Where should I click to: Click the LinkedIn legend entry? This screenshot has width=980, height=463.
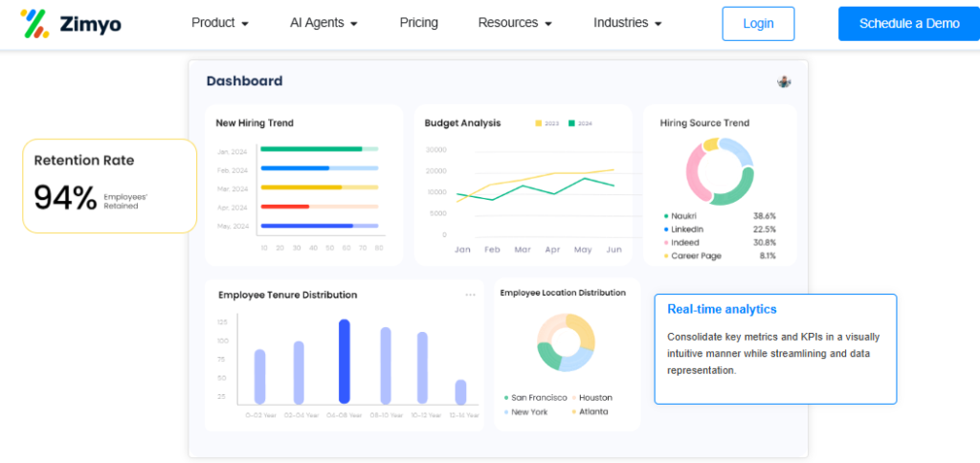[683, 230]
